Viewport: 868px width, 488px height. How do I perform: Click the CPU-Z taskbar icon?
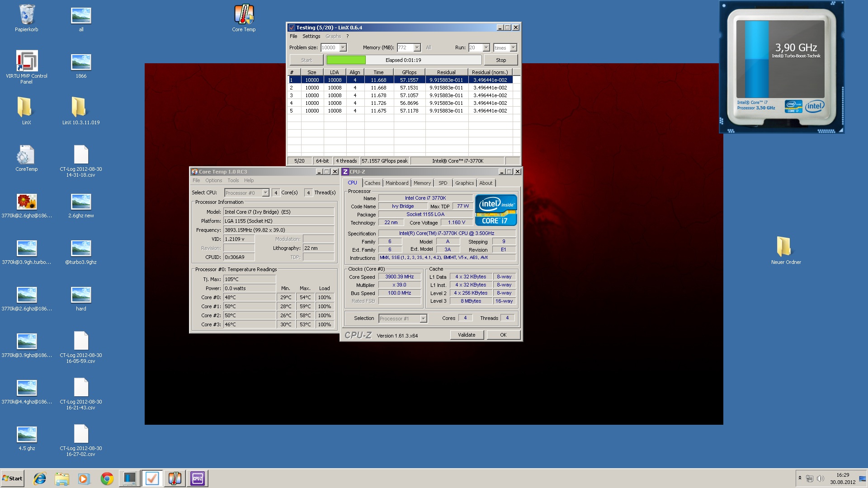coord(198,479)
